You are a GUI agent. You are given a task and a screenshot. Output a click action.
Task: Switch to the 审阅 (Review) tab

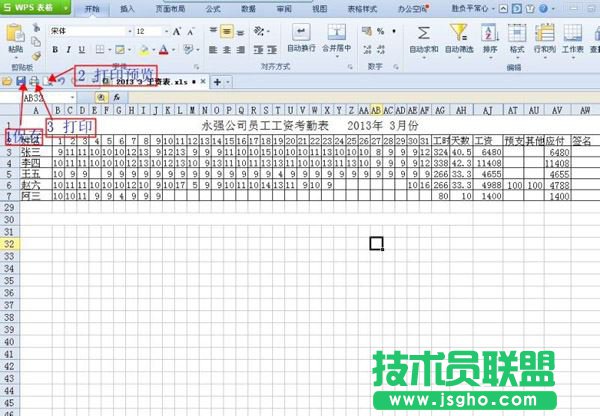pos(284,8)
